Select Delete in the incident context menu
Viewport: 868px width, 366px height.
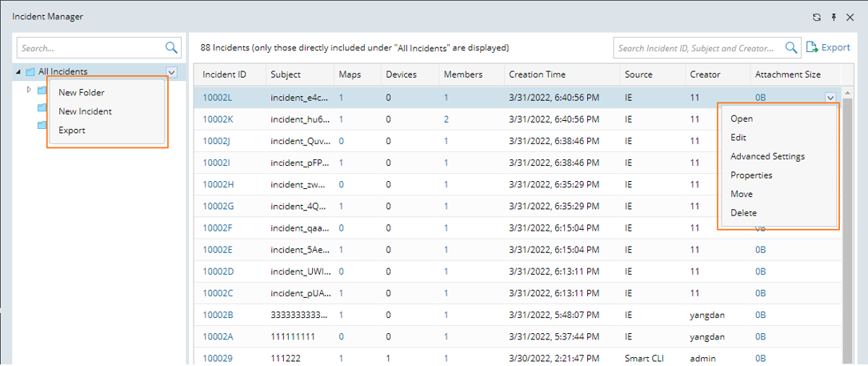pos(743,213)
